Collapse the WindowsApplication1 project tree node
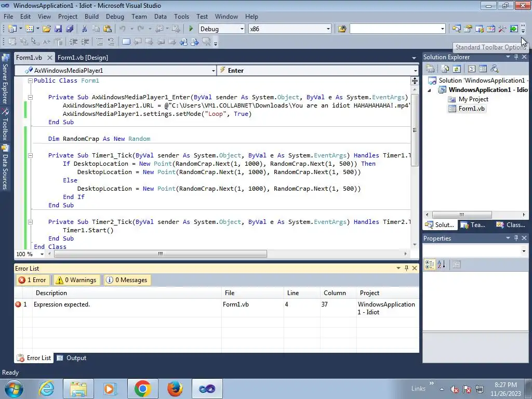Image resolution: width=532 pixels, height=399 pixels. [430, 90]
